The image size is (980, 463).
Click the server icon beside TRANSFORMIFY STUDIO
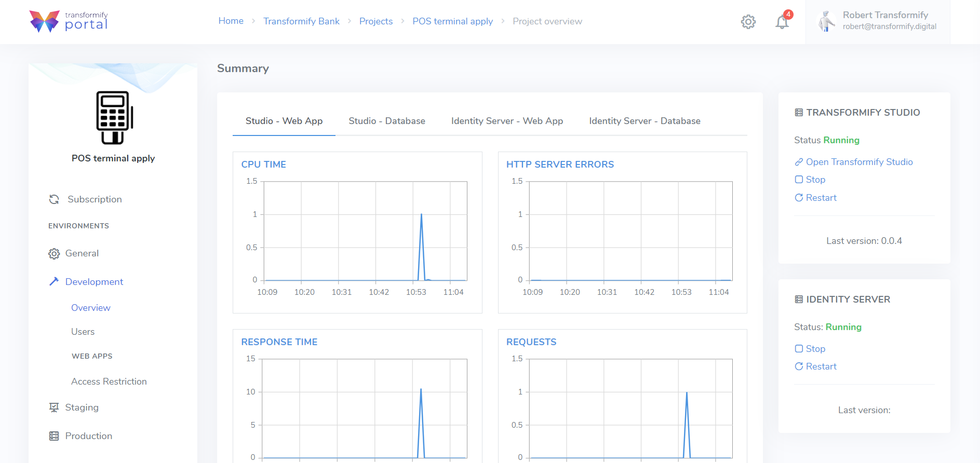(799, 113)
